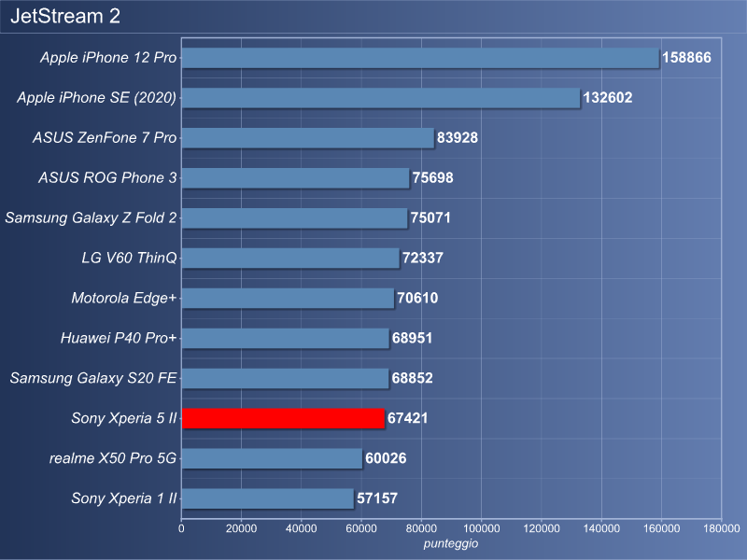Select the Apple iPhone 12 Pro label
This screenshot has height=560, width=747.
tap(108, 58)
